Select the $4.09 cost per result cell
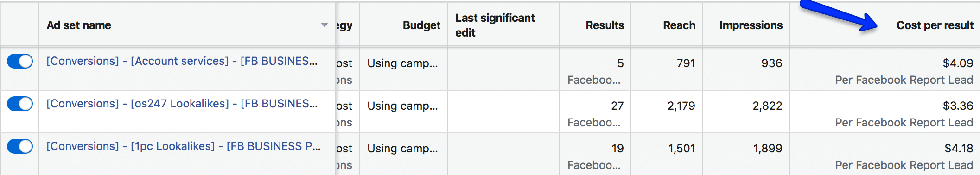980x175 pixels. [958, 63]
